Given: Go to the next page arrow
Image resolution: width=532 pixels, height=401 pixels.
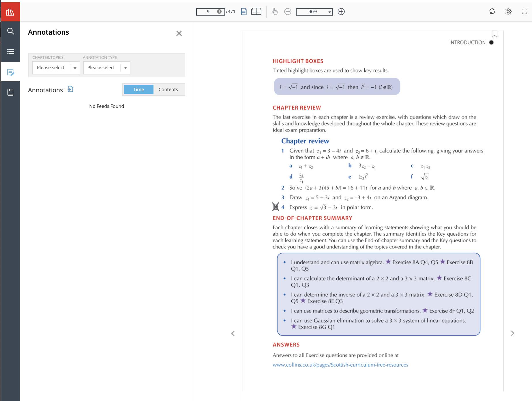Looking at the screenshot, I should [x=512, y=333].
